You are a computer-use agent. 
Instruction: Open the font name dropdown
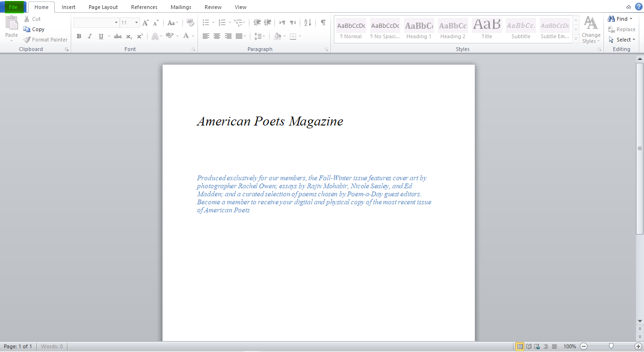tap(116, 23)
